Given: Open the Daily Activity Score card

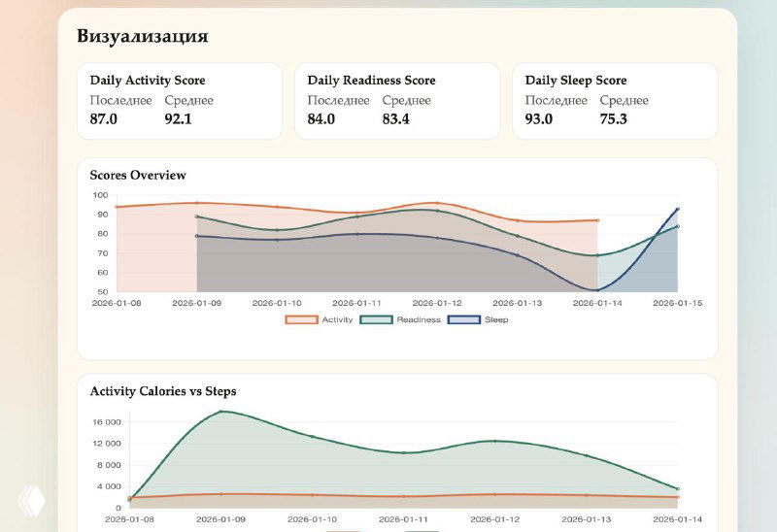Looking at the screenshot, I should click(180, 101).
